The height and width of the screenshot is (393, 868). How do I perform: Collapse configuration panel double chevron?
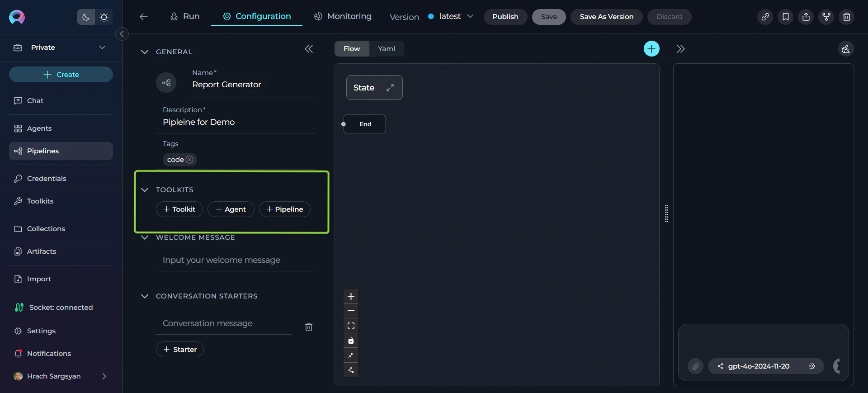(309, 49)
